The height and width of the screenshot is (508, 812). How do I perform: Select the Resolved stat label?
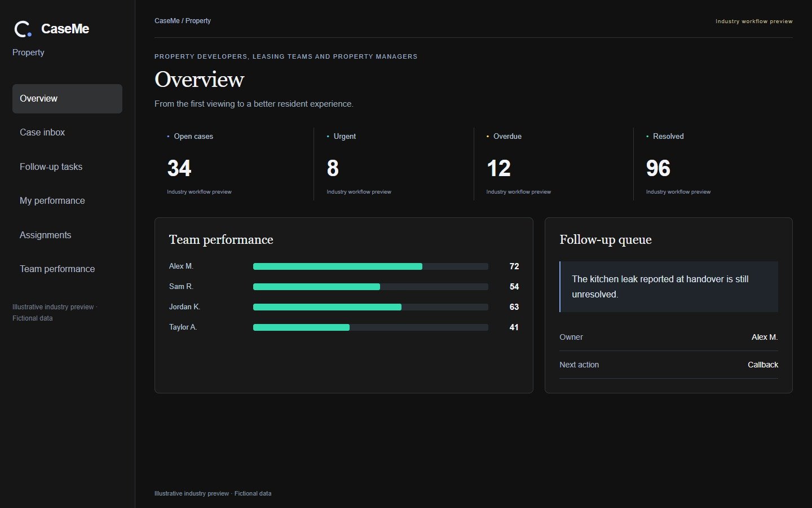(x=668, y=137)
